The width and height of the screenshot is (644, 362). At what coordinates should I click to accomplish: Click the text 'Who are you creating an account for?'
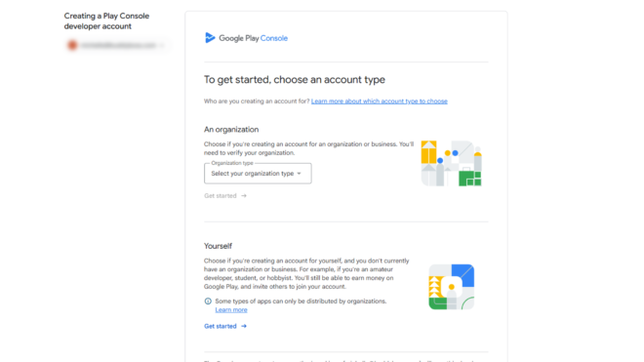point(257,101)
